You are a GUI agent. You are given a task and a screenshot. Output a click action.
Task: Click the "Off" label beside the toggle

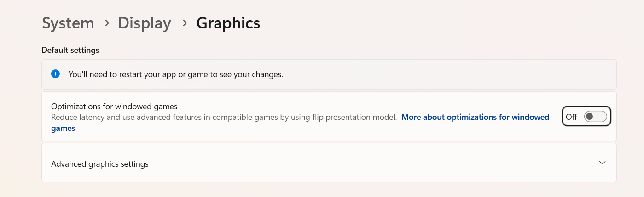571,117
